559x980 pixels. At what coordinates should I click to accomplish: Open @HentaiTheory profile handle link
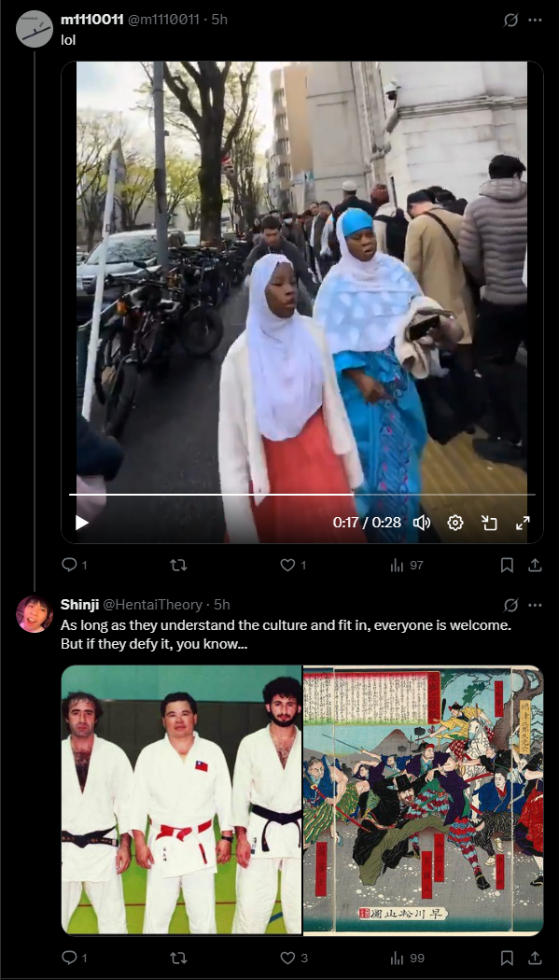click(152, 605)
